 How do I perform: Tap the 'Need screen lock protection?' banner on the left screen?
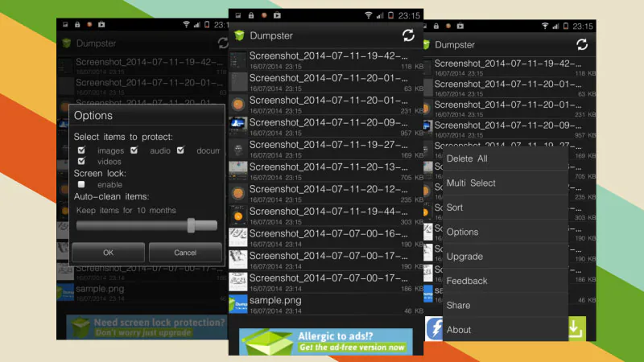click(147, 327)
